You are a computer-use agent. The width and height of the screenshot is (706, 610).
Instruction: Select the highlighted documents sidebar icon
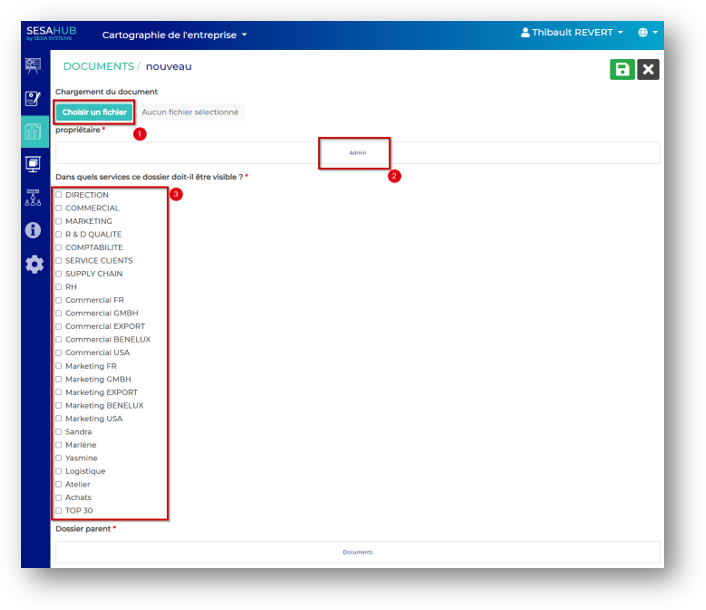[x=34, y=132]
